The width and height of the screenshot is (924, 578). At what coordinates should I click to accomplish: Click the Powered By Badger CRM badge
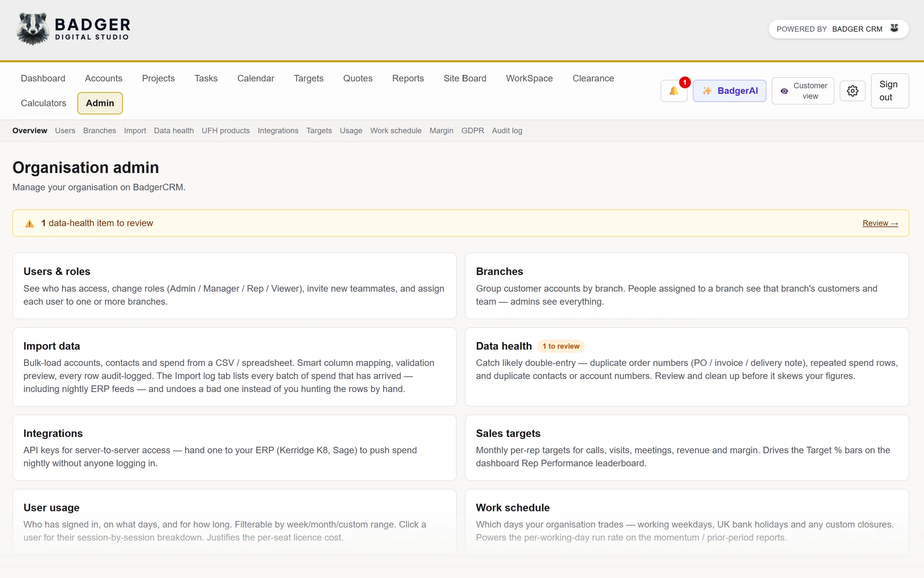tap(839, 29)
